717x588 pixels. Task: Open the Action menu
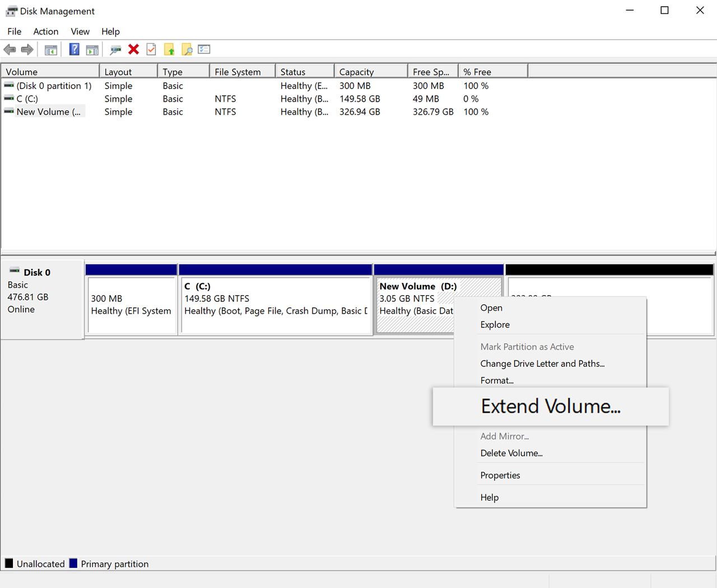(45, 31)
